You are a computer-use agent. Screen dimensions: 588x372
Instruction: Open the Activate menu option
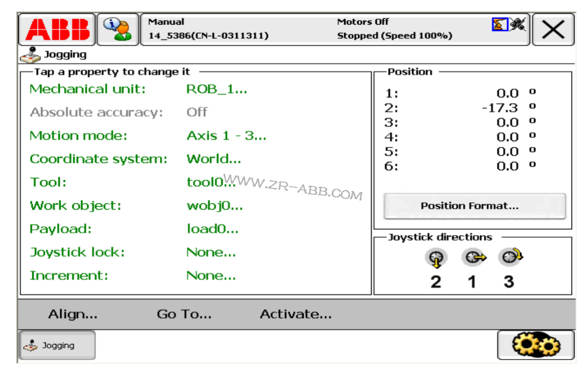[x=295, y=314]
